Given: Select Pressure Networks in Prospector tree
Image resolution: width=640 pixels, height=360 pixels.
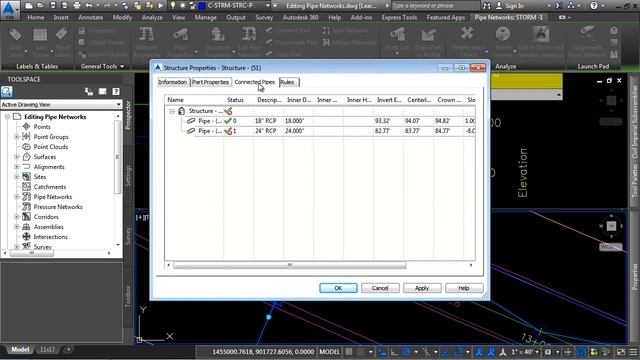Looking at the screenshot, I should [58, 207].
